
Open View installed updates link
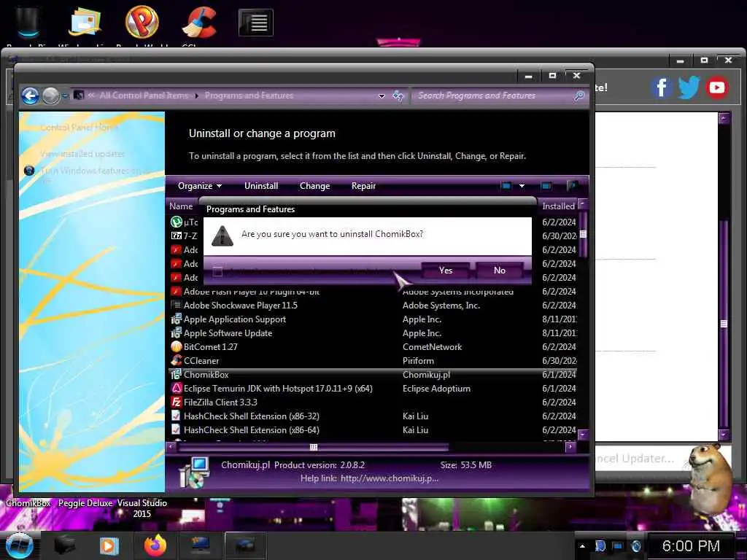[x=82, y=154]
